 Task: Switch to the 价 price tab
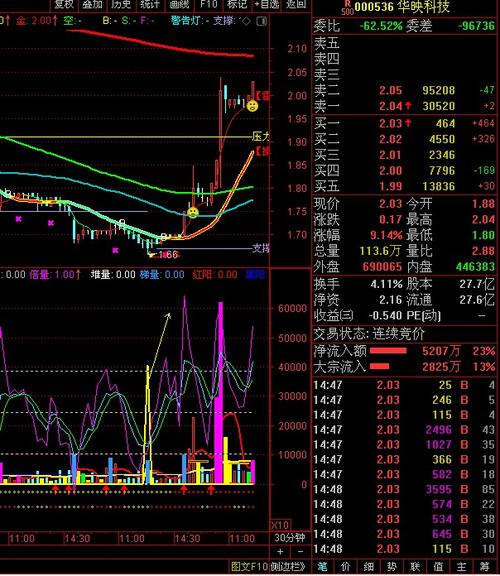(346, 566)
